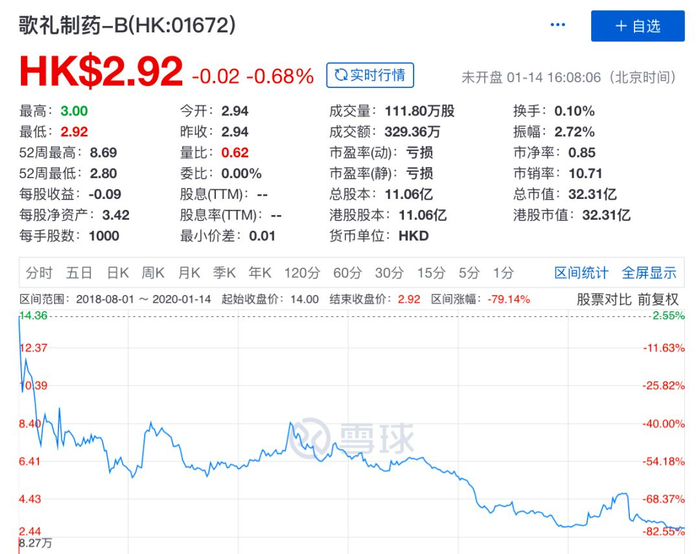The width and height of the screenshot is (700, 554).
Task: Click the 52周最高 value 8.69
Action: tap(103, 153)
